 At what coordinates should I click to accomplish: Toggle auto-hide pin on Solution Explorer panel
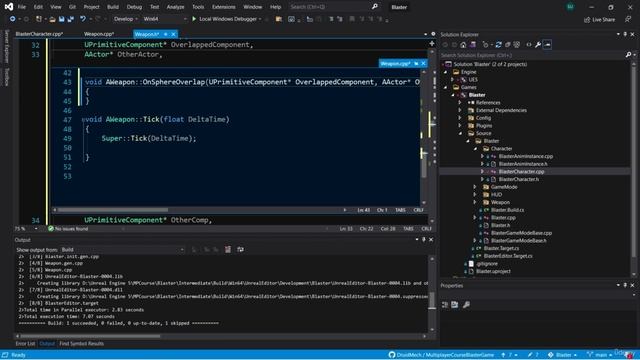tap(625, 34)
